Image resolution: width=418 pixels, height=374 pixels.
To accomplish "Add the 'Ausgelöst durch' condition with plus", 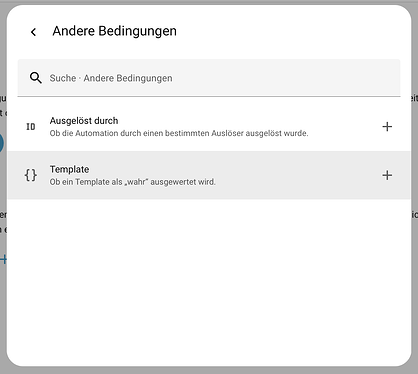I will coord(387,127).
